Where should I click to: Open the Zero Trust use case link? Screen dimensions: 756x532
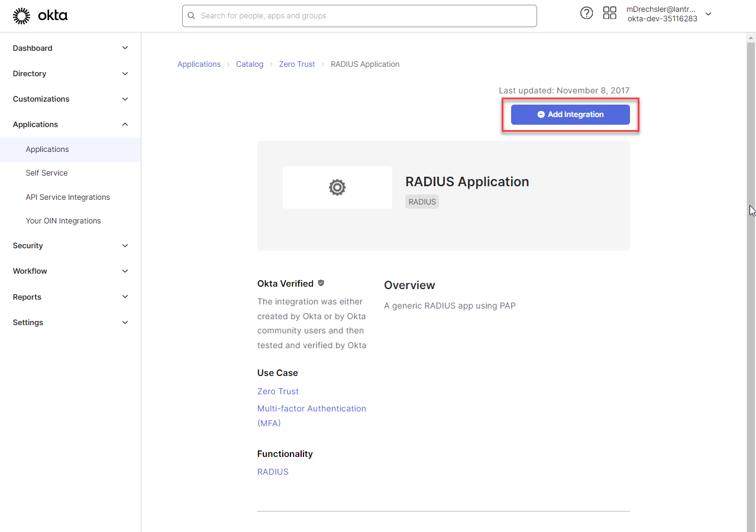[278, 391]
